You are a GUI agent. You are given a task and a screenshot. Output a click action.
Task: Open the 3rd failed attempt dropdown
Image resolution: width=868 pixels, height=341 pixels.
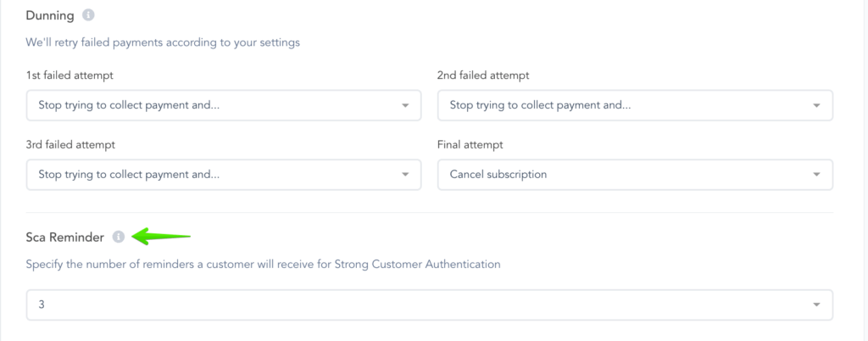point(223,175)
